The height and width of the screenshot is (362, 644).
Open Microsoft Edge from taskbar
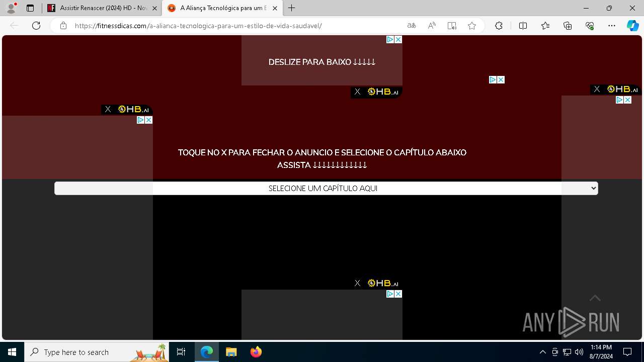click(x=207, y=352)
